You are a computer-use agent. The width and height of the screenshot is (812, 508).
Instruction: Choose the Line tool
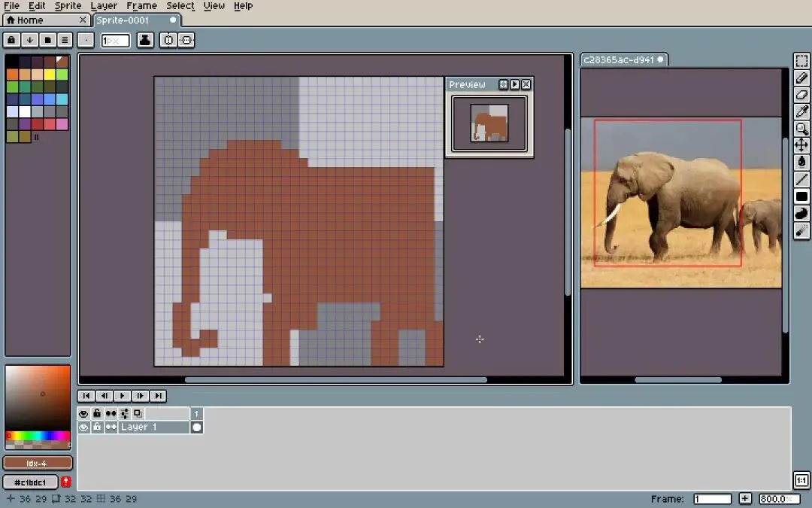coord(801,179)
